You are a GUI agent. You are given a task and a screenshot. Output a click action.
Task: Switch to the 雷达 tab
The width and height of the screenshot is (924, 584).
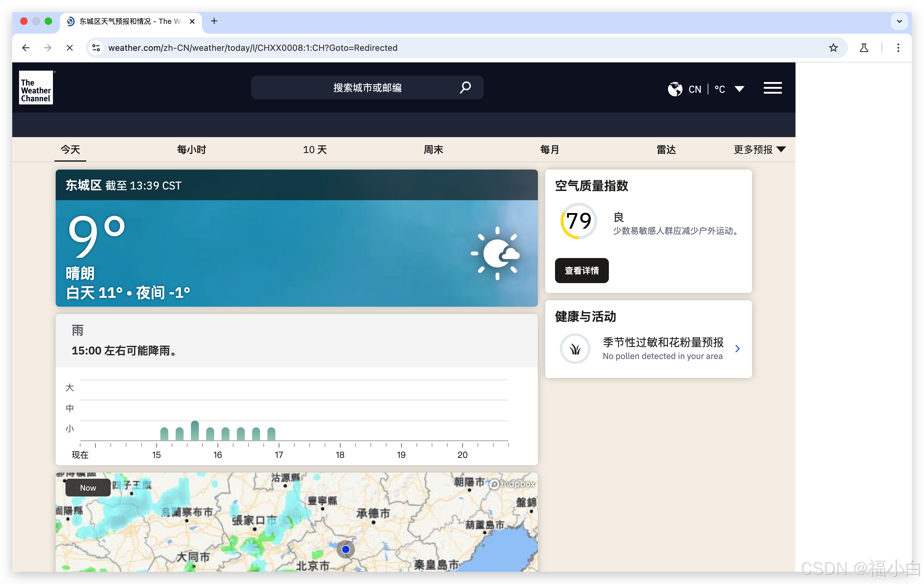click(666, 149)
